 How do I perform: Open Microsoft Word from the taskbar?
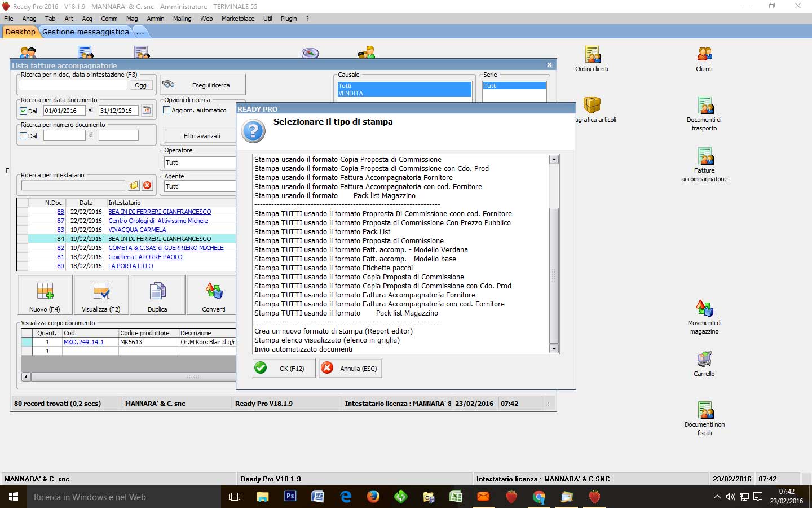click(317, 497)
